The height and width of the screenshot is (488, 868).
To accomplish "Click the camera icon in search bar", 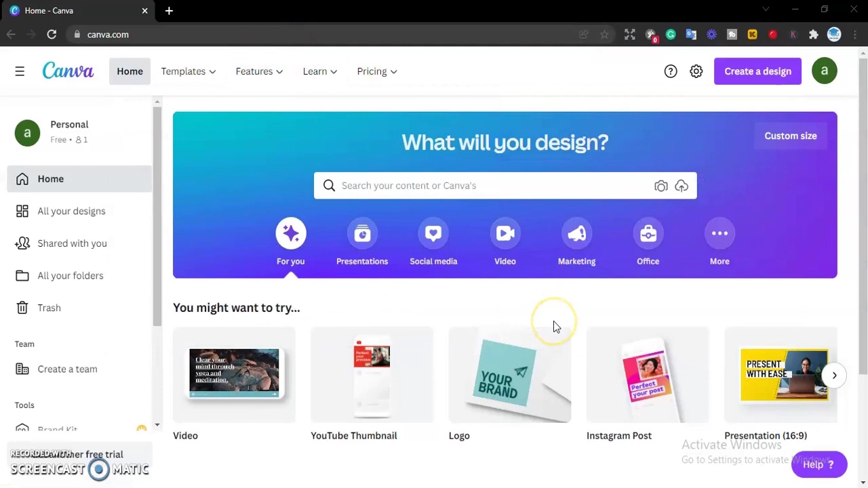I will coord(660,186).
